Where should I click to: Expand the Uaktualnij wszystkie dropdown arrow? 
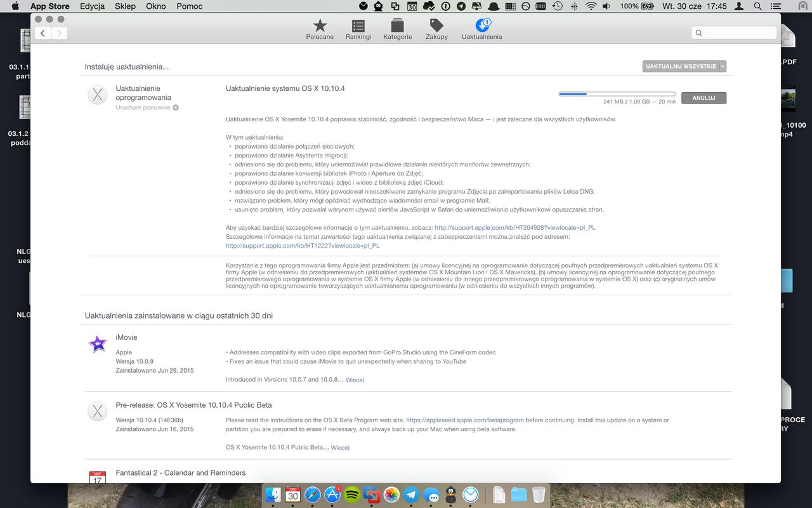coord(723,66)
